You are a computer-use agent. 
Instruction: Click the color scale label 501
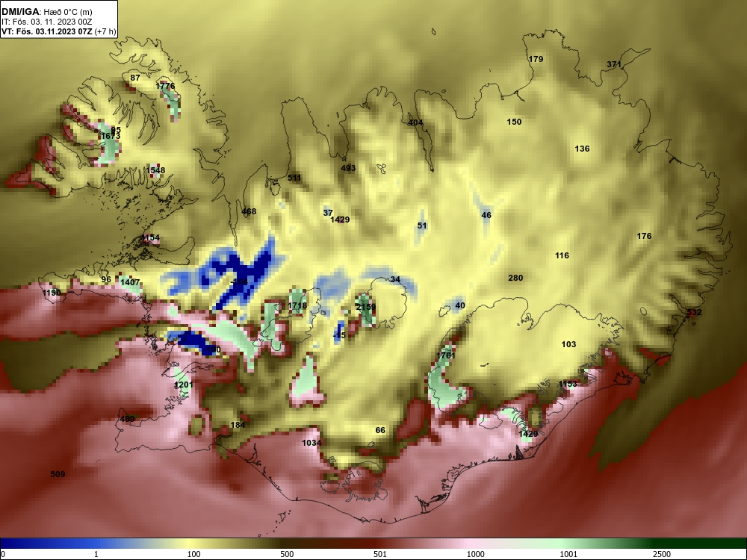pyautogui.click(x=380, y=554)
